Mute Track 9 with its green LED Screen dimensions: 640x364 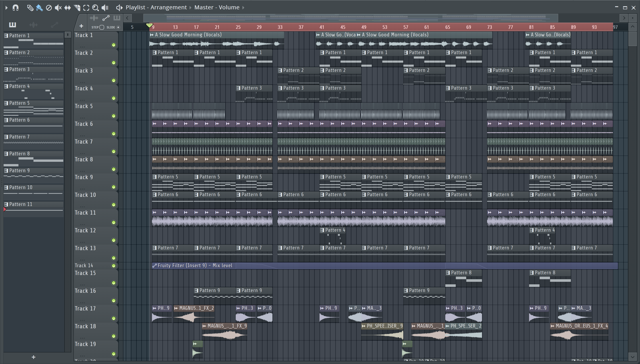point(114,187)
